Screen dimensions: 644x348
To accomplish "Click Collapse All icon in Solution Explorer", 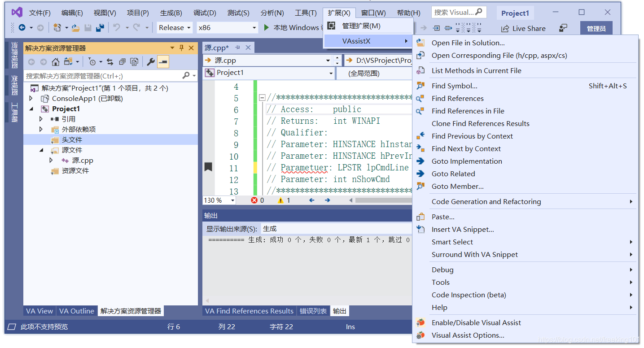I will (122, 62).
